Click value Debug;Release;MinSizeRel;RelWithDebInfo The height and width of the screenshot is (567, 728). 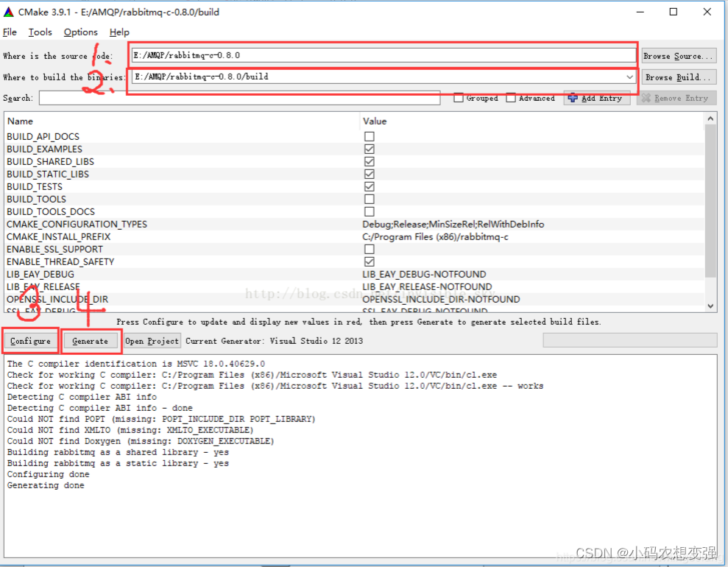coord(453,225)
